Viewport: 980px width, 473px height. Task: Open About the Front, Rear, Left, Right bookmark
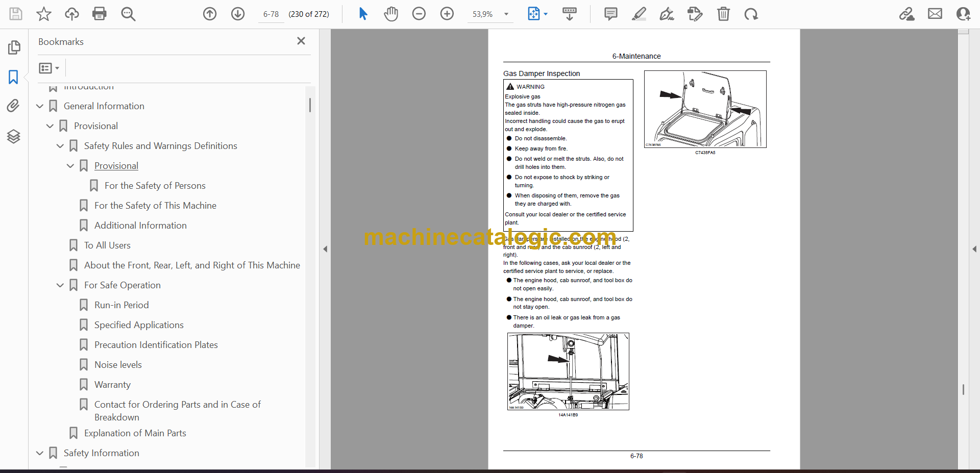(192, 265)
